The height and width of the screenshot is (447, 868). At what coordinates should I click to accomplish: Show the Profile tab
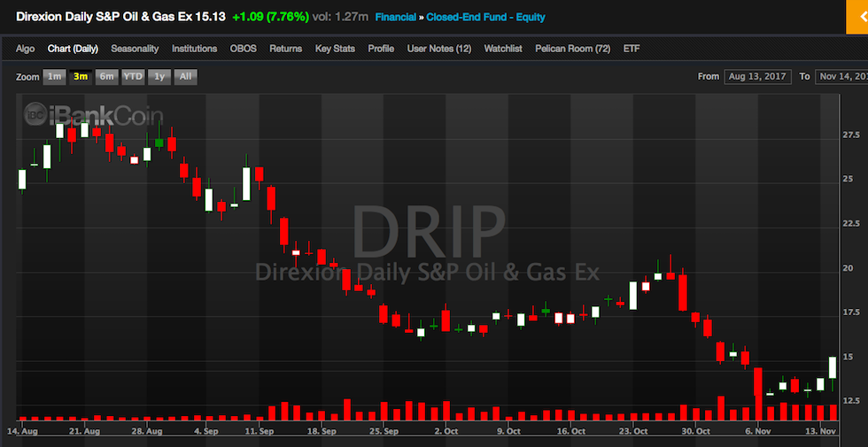point(381,49)
